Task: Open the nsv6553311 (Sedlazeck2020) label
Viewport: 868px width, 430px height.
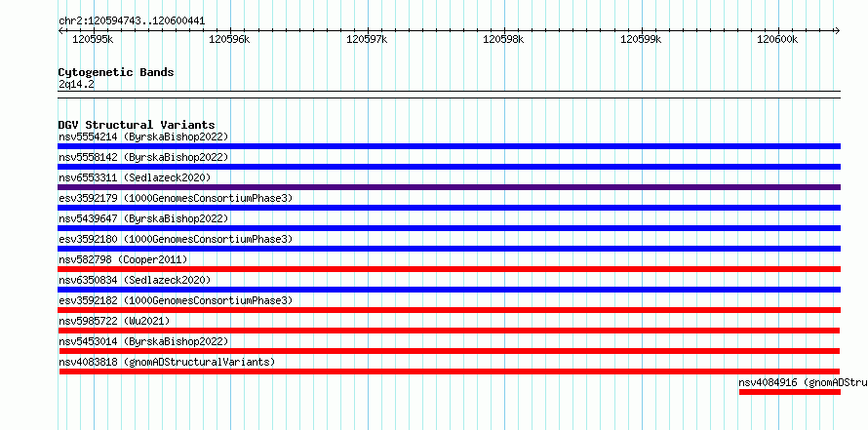Action: pyautogui.click(x=135, y=177)
